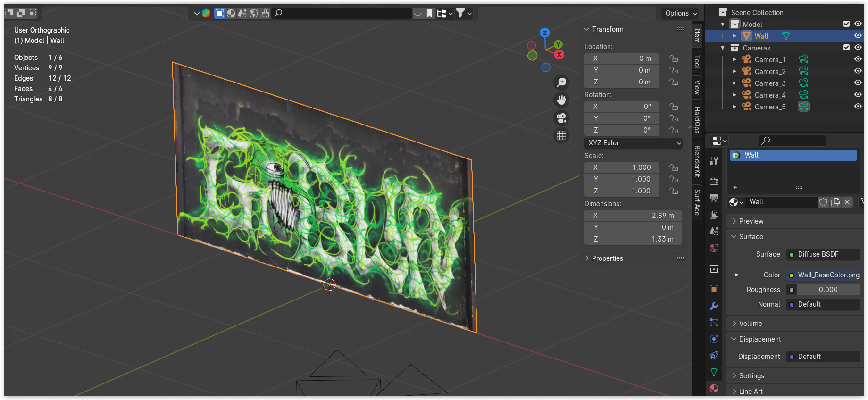Open the Object properties tab
The image size is (868, 400).
click(714, 289)
